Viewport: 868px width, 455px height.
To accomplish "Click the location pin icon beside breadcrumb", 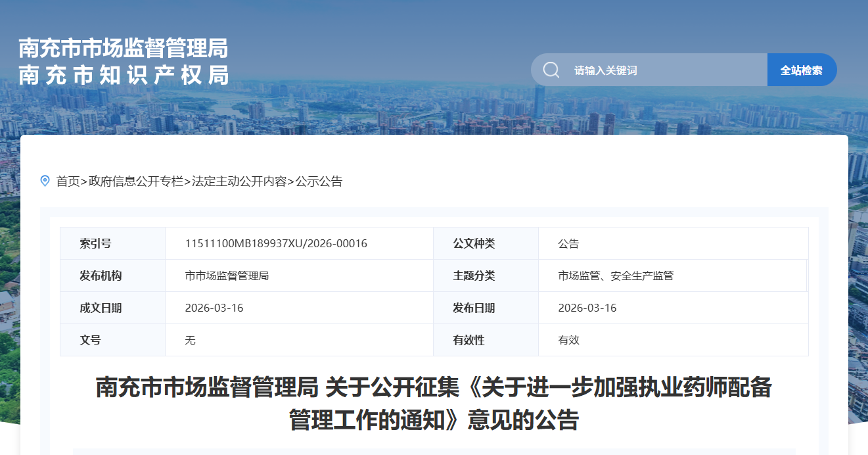I will tap(45, 181).
